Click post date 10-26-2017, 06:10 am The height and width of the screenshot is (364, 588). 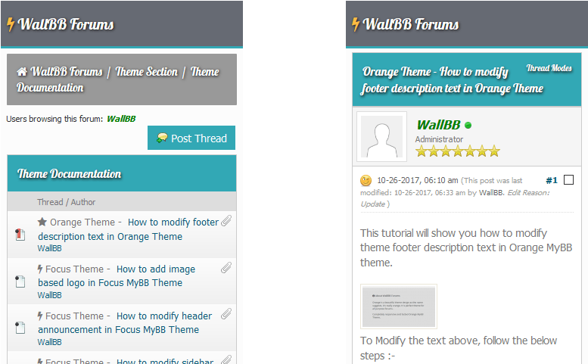click(x=418, y=180)
